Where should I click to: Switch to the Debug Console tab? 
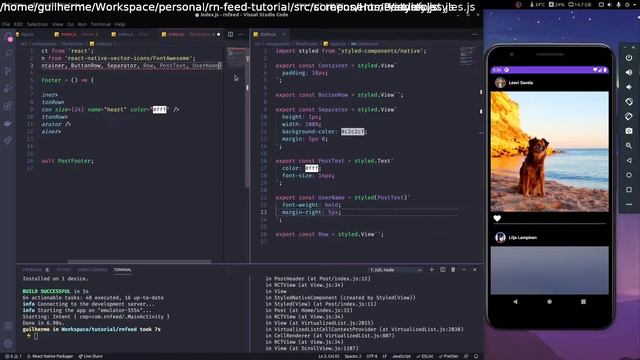92,270
